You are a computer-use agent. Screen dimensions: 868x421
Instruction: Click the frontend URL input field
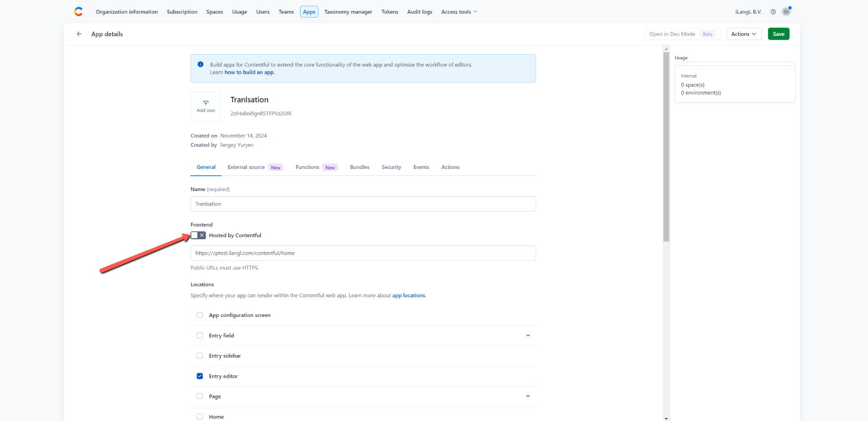[x=363, y=253]
